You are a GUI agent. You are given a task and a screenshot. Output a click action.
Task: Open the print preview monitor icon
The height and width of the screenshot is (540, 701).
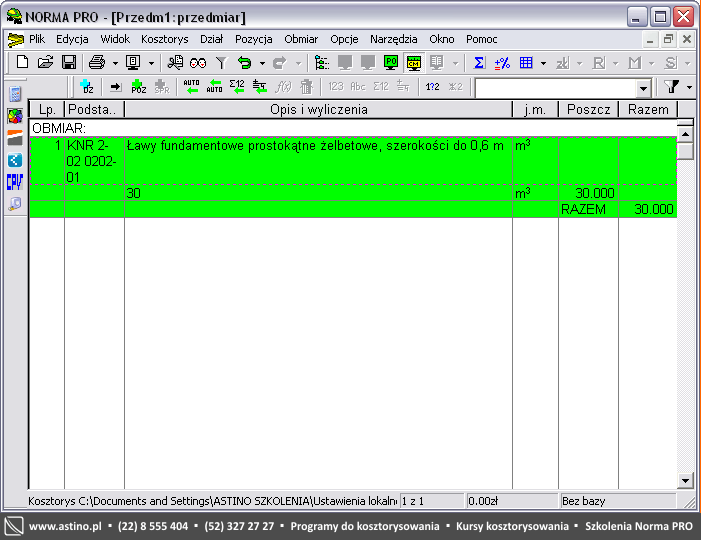coord(133,62)
